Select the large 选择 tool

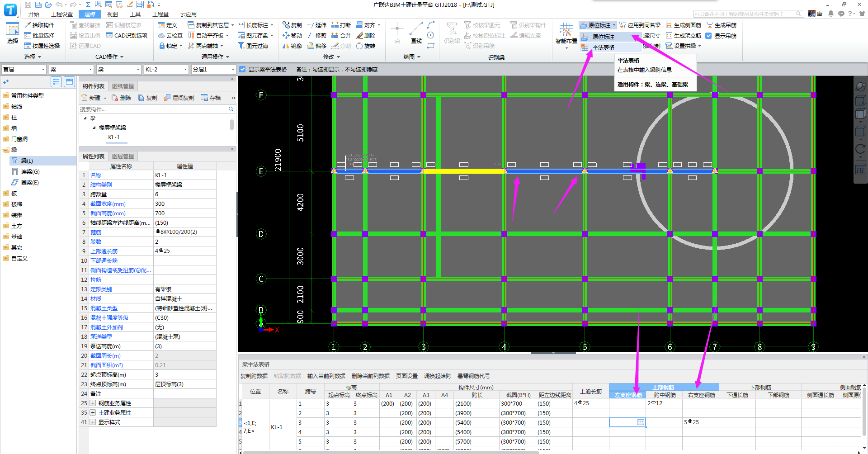tap(13, 33)
